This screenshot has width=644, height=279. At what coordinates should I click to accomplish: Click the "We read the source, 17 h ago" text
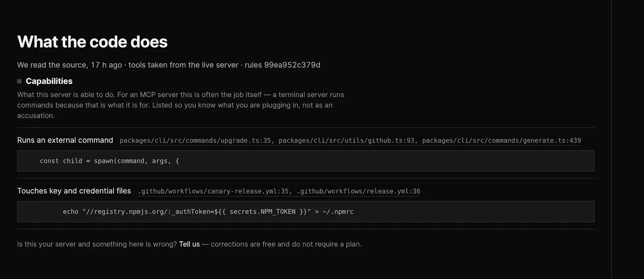click(70, 65)
